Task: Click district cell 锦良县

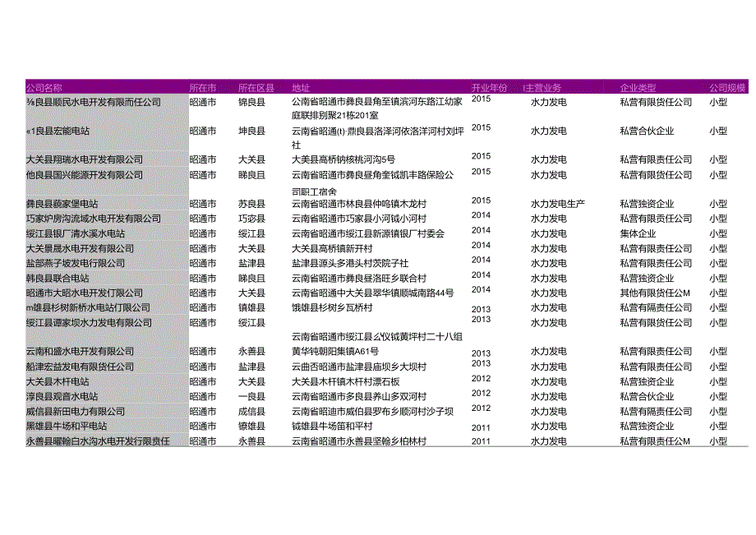Action: coord(251,102)
